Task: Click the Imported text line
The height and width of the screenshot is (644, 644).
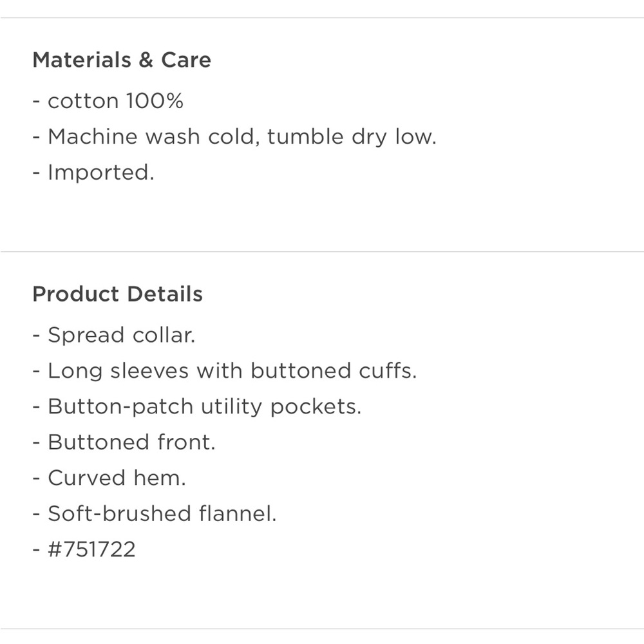Action: click(x=93, y=173)
